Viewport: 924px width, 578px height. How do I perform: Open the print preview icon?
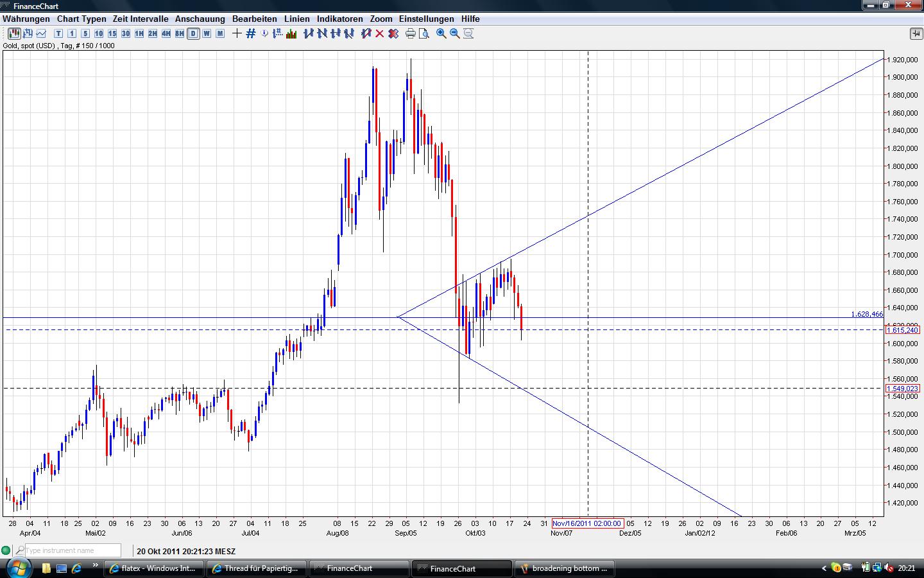[424, 33]
